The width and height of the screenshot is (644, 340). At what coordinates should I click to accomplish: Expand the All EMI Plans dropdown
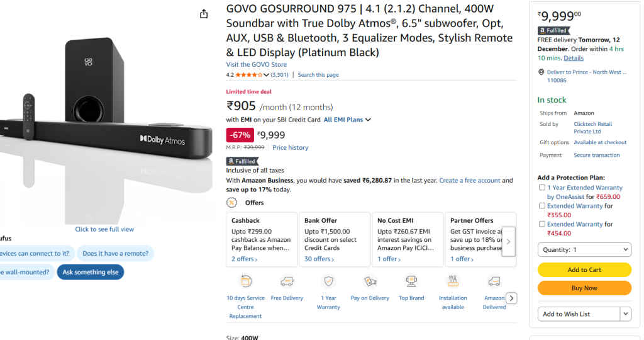pyautogui.click(x=347, y=120)
